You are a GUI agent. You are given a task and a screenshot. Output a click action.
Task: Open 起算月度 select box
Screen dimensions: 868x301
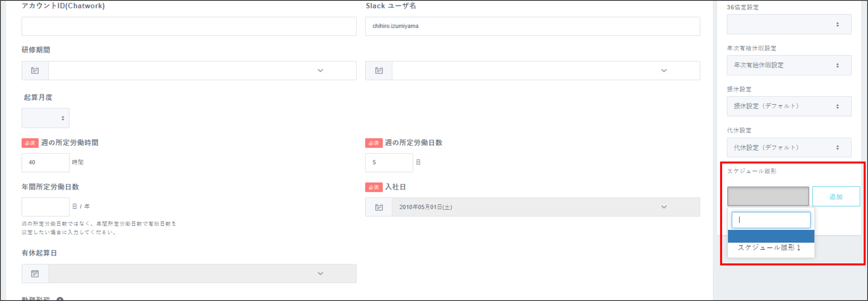point(45,118)
